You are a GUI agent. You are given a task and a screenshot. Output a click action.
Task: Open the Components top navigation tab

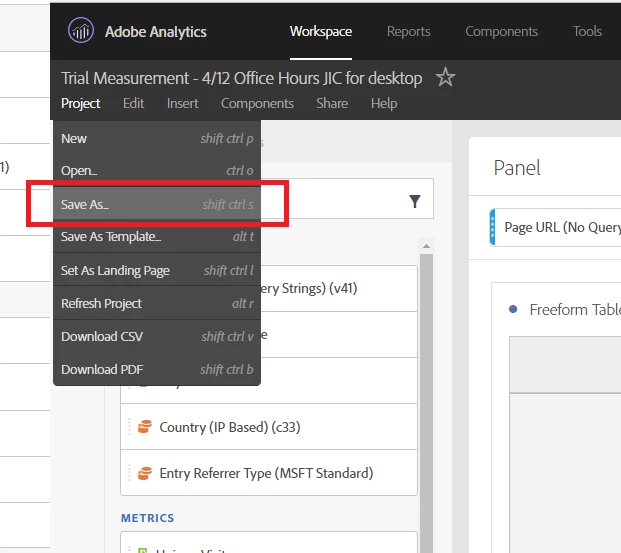click(x=501, y=31)
